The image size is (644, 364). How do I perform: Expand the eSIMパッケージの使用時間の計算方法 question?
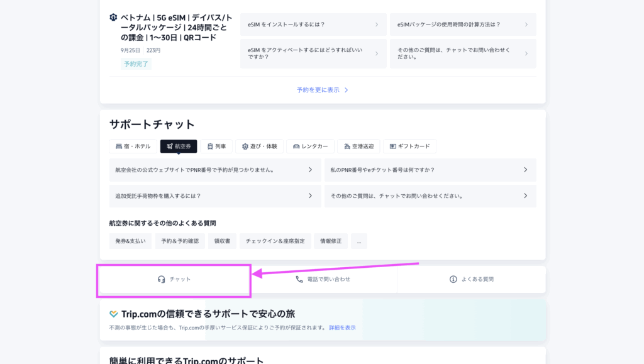click(463, 25)
